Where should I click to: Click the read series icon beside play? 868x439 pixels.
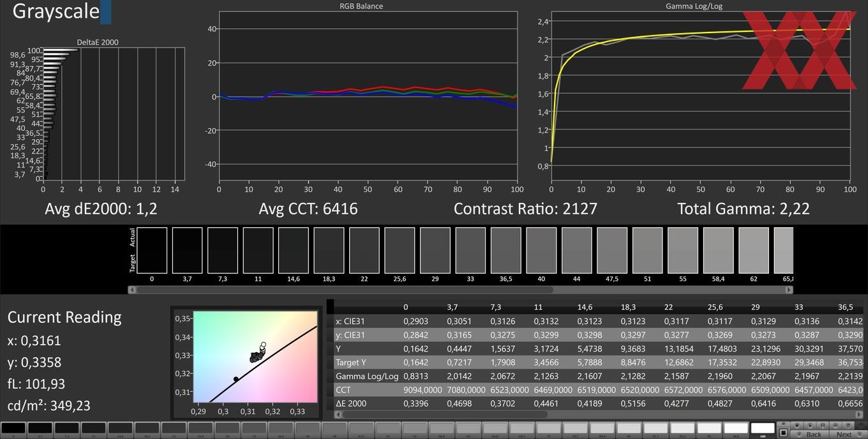(823, 426)
